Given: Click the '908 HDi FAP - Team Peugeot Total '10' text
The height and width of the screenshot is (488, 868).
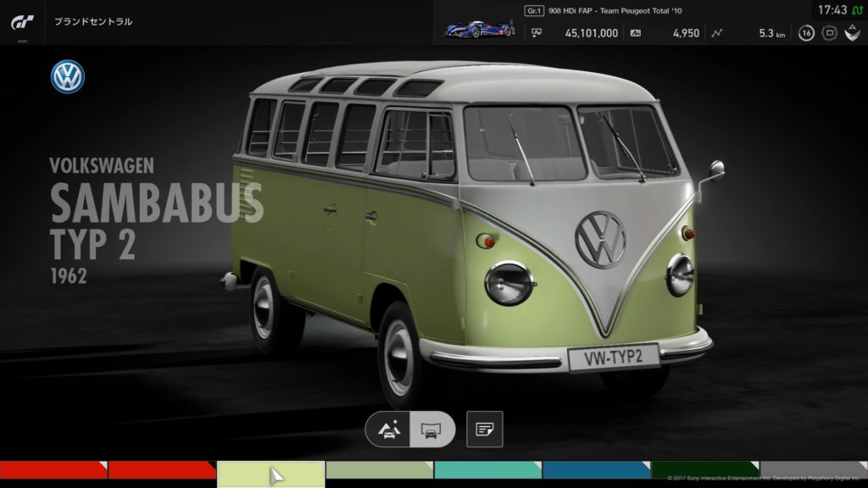Looking at the screenshot, I should coord(615,10).
